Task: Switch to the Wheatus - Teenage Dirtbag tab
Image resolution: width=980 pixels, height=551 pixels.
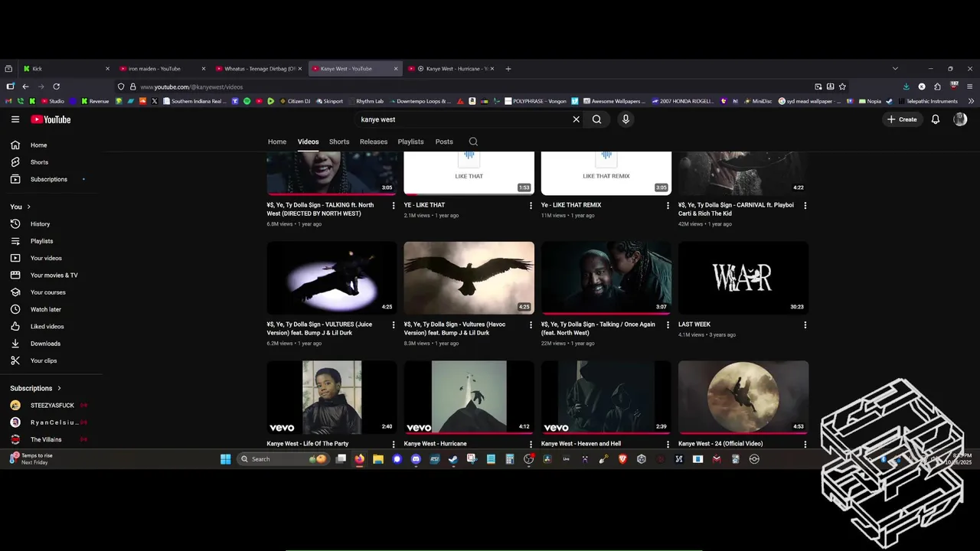Action: pos(257,69)
